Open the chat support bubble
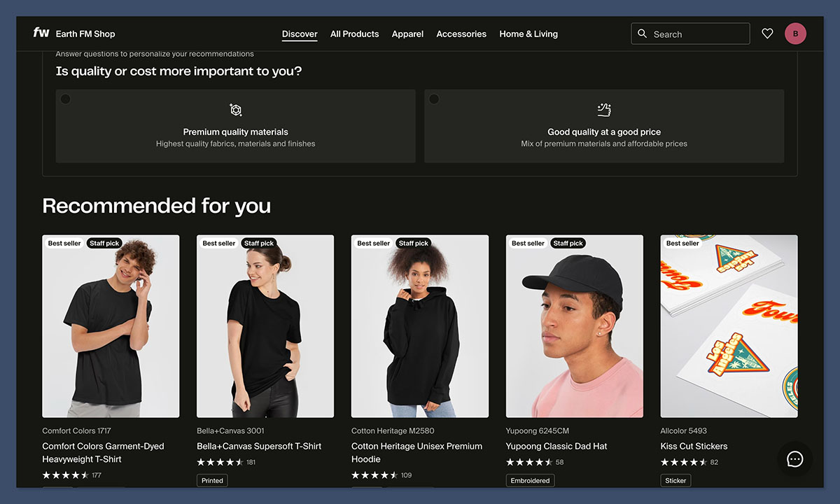Screen dimensions: 840x504 point(794,459)
